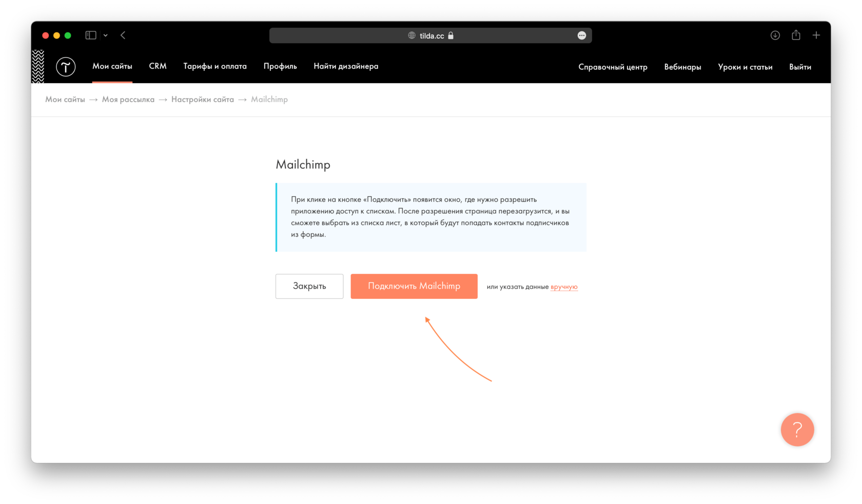Image resolution: width=862 pixels, height=504 pixels.
Task: Go to Вебинары
Action: tap(682, 67)
